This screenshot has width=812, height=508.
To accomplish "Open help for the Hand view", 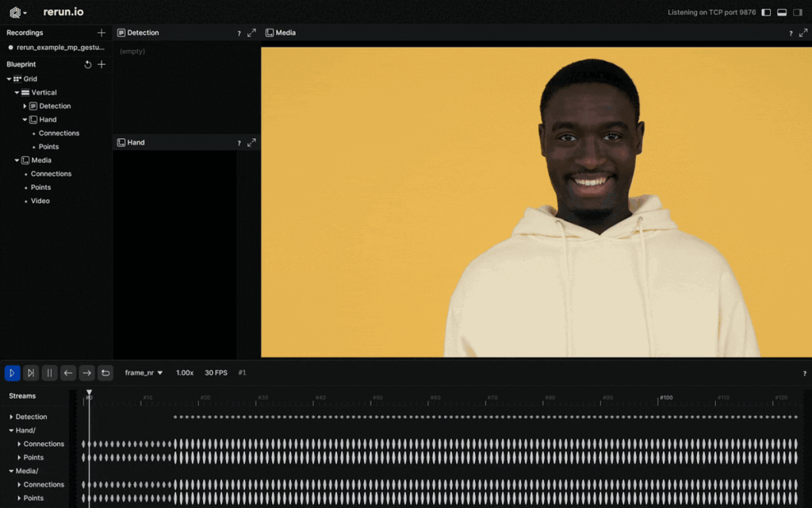I will tap(239, 143).
